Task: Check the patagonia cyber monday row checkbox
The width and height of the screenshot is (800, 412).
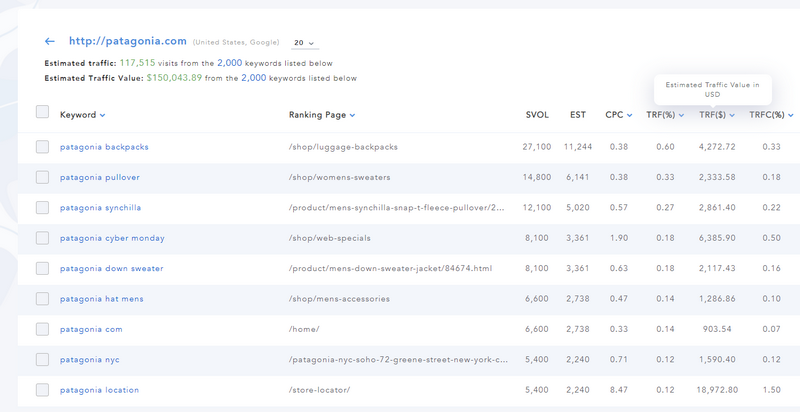Action: 42,238
